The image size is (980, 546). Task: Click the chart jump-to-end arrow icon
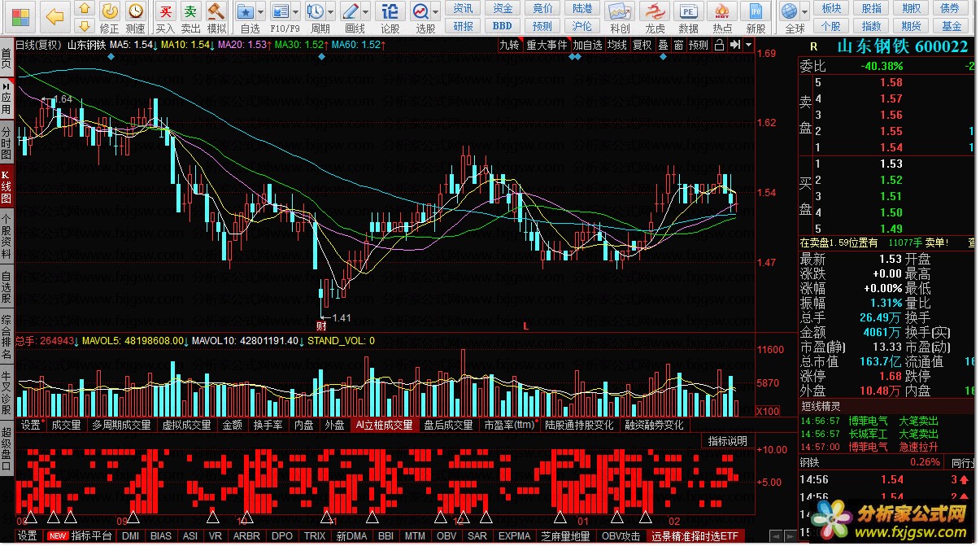734,45
